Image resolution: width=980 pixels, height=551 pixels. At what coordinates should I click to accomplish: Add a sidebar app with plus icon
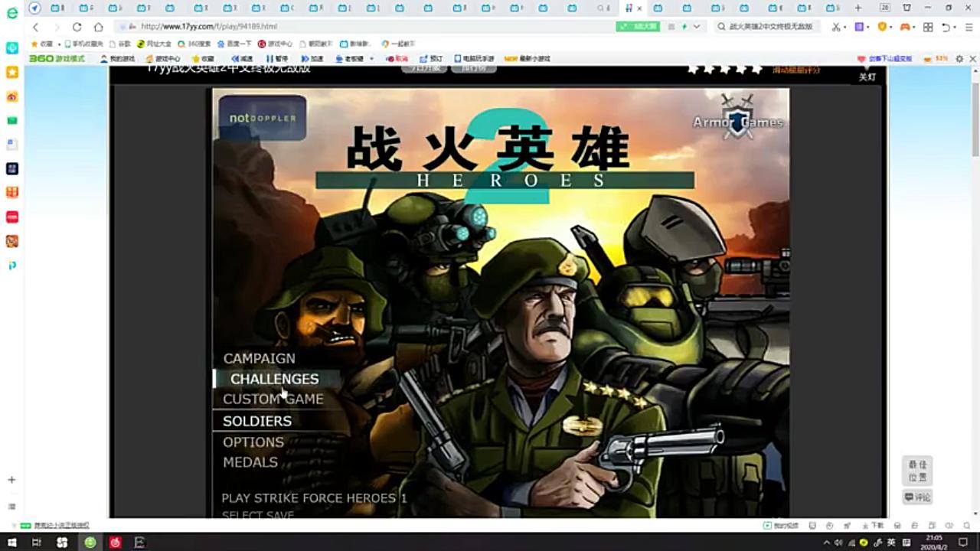pyautogui.click(x=11, y=480)
